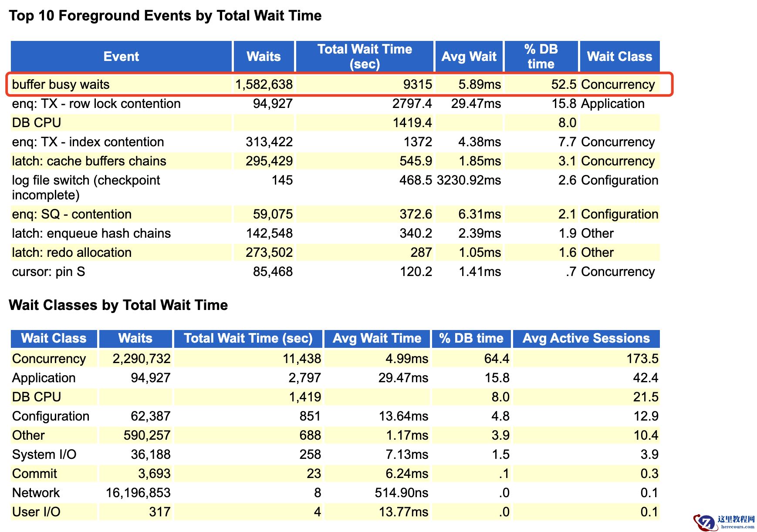Click 'Total Wait Time (sec)' header in the wait classes table
The height and width of the screenshot is (532, 757).
coord(248,338)
